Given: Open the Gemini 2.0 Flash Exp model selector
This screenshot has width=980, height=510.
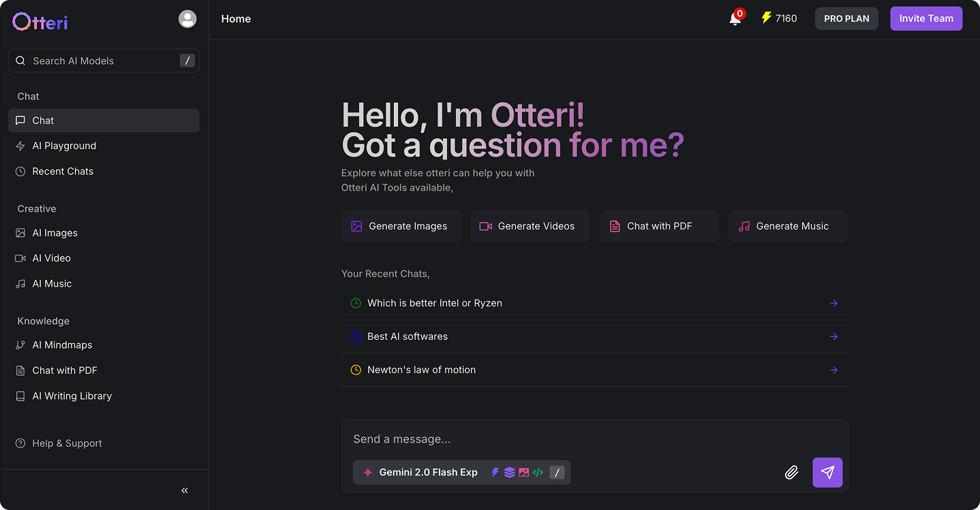Looking at the screenshot, I should [428, 472].
